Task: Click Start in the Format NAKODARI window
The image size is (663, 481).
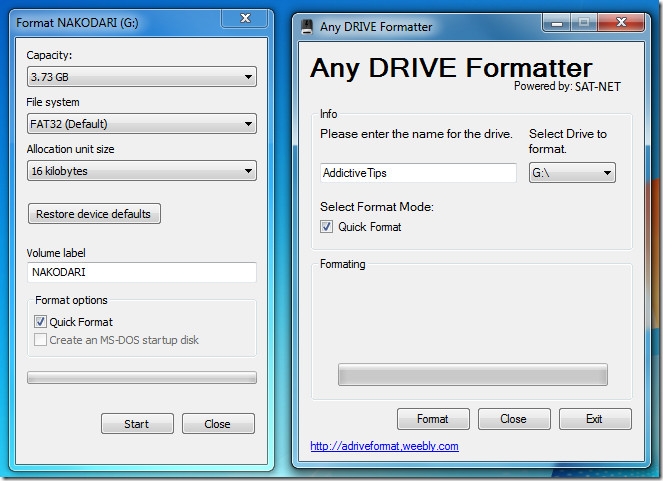Action: pyautogui.click(x=137, y=424)
